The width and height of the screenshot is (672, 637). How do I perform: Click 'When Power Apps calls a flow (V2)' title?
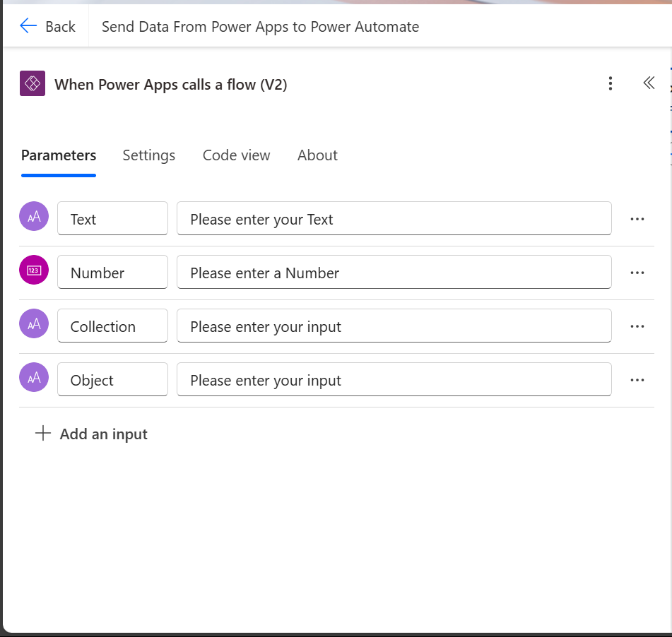pyautogui.click(x=170, y=84)
